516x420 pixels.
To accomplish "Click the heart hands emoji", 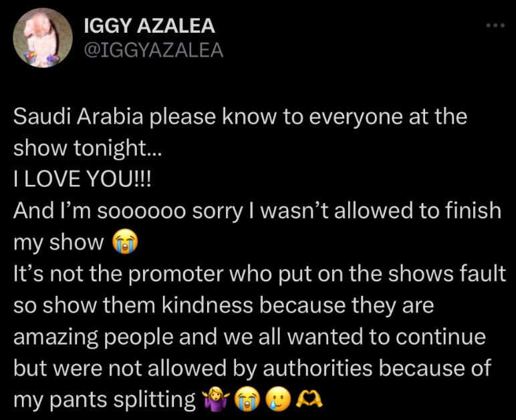I will pyautogui.click(x=310, y=400).
